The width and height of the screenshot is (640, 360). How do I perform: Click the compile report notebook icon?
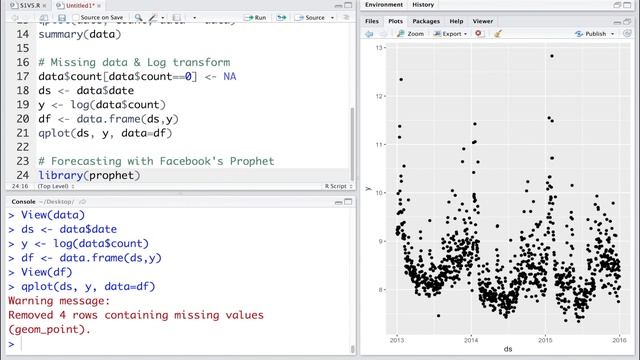point(176,18)
